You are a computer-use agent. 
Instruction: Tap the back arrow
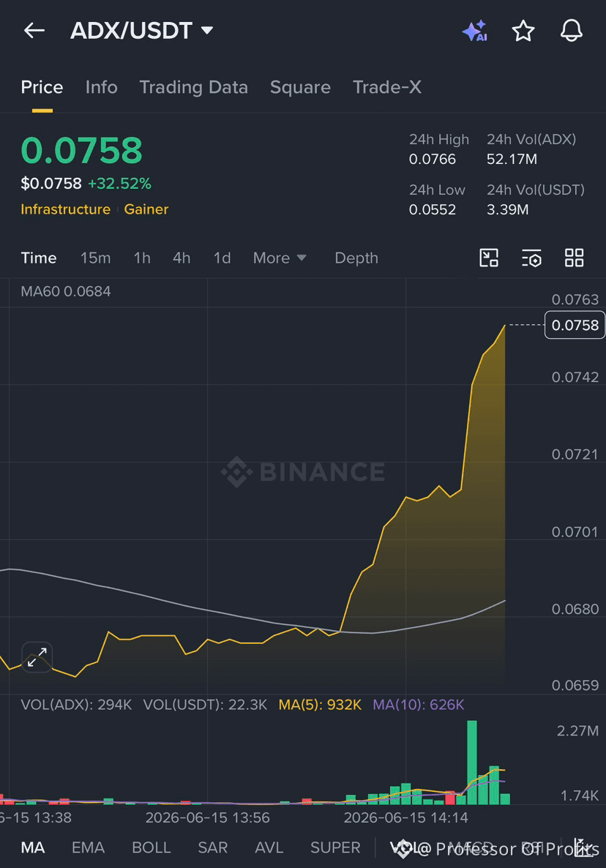(x=34, y=31)
